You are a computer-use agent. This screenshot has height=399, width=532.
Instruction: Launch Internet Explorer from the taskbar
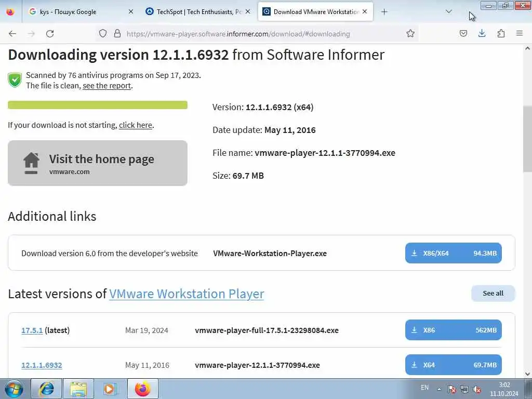[x=46, y=389]
